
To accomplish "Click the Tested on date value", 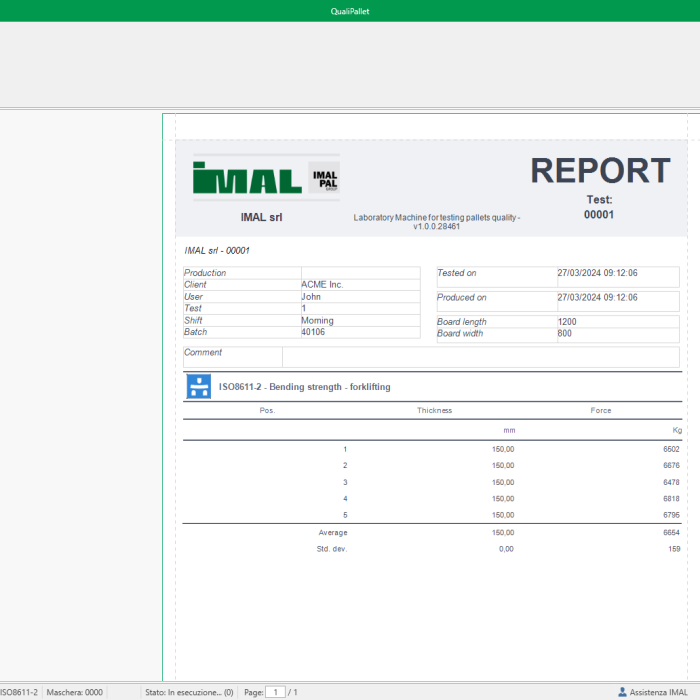I will (597, 273).
